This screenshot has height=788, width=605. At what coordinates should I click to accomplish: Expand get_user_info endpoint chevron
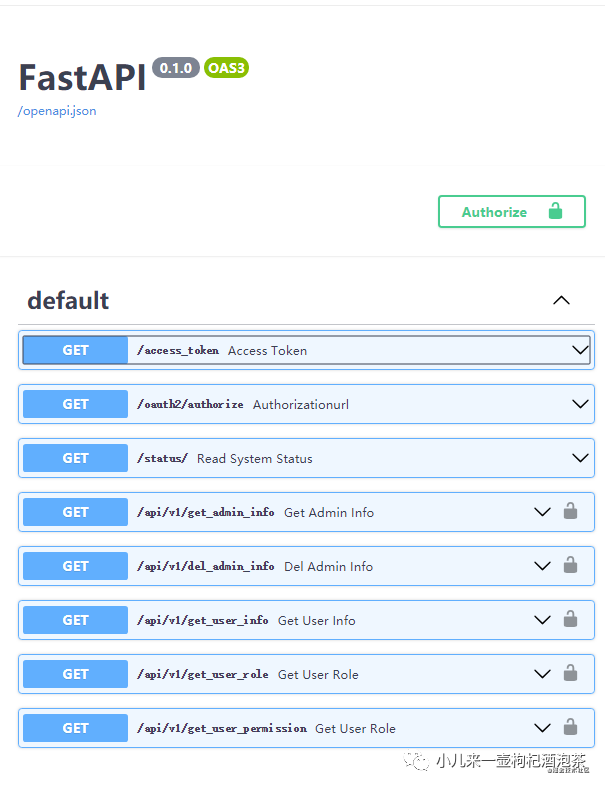pos(542,620)
